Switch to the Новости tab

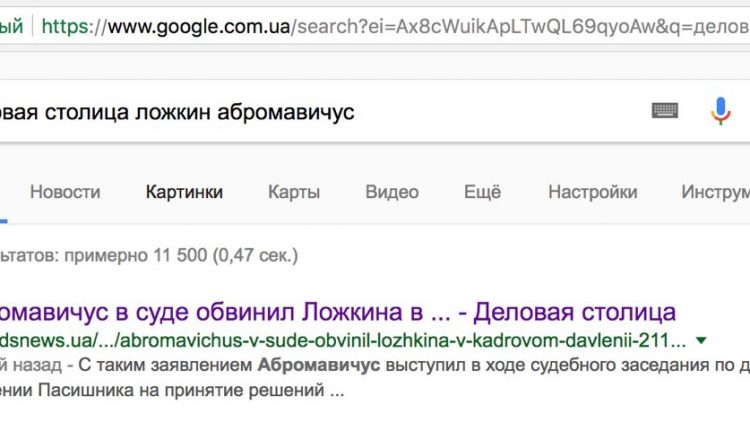coord(65,192)
